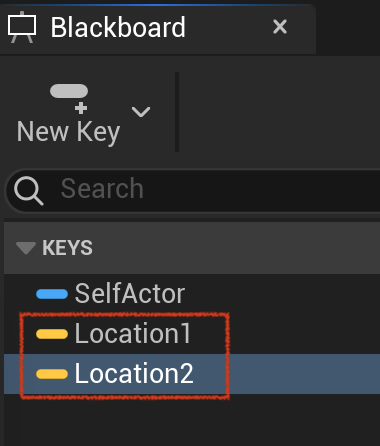
Task: Close the Blackboard tab
Action: [280, 27]
